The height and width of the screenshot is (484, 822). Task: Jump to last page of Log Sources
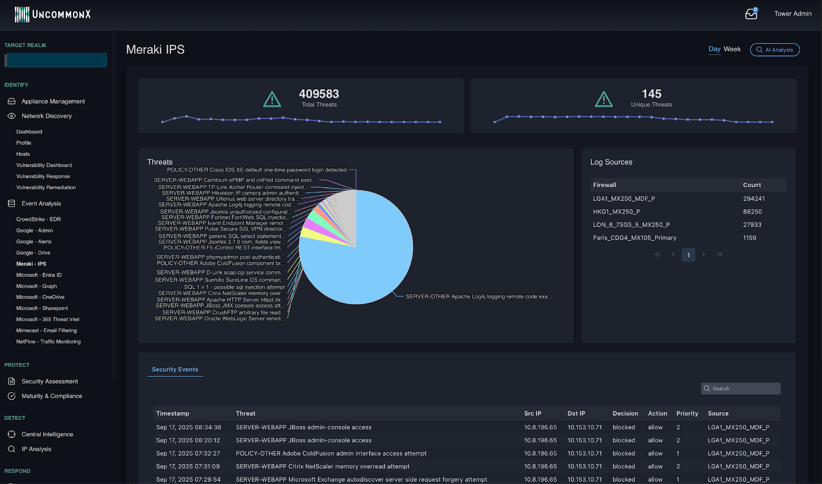(719, 255)
